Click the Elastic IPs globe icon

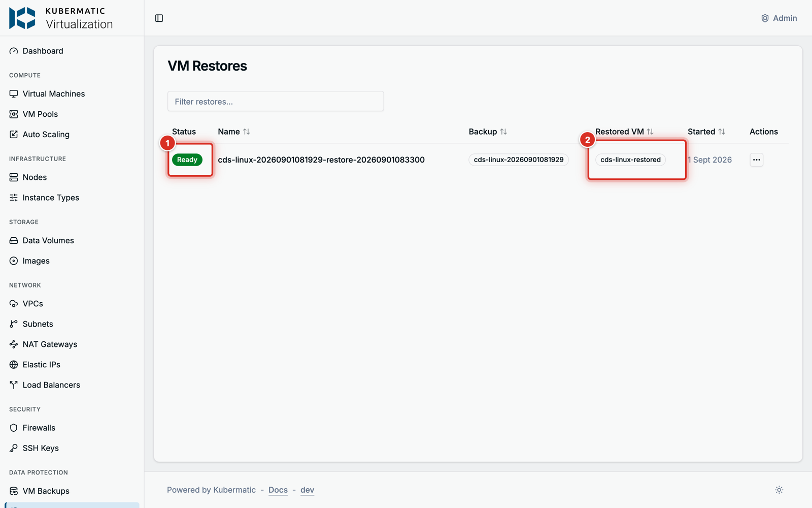click(x=14, y=365)
